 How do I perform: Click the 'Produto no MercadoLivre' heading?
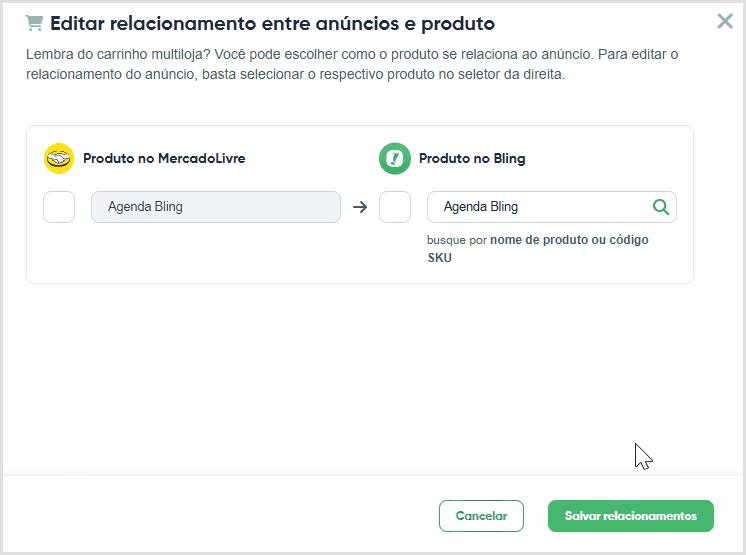click(x=164, y=158)
